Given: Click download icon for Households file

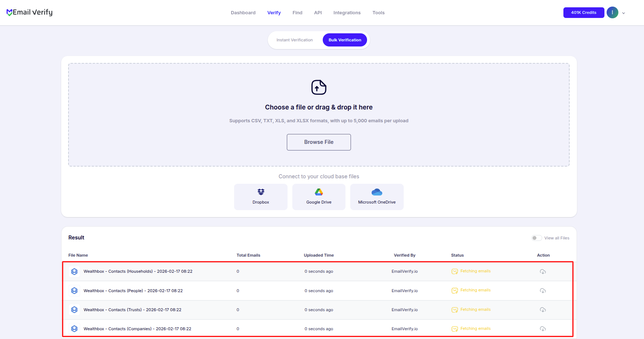Looking at the screenshot, I should [x=543, y=272].
